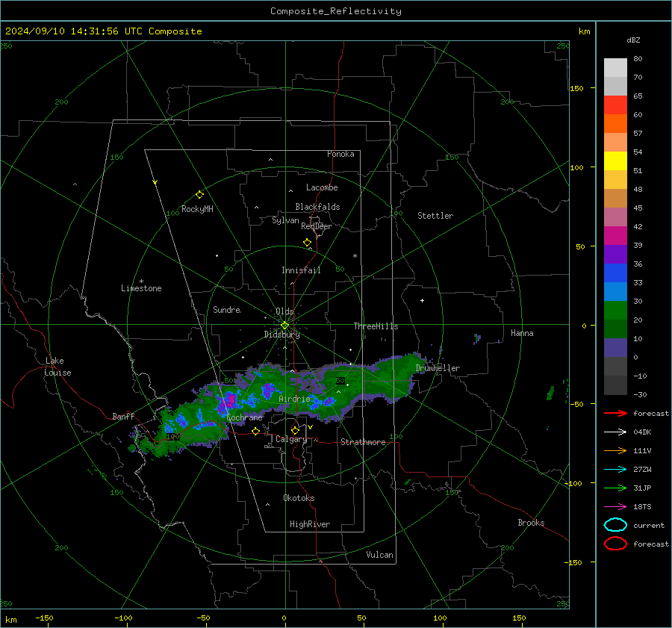Click the yellow diamond marker near RockyMH
The width and height of the screenshot is (672, 628).
click(199, 195)
